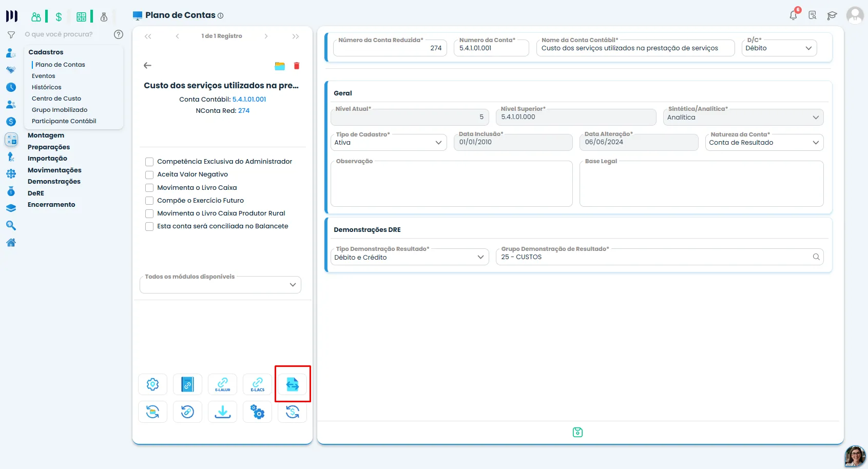Click the dollar sign refresh icon

(x=293, y=412)
